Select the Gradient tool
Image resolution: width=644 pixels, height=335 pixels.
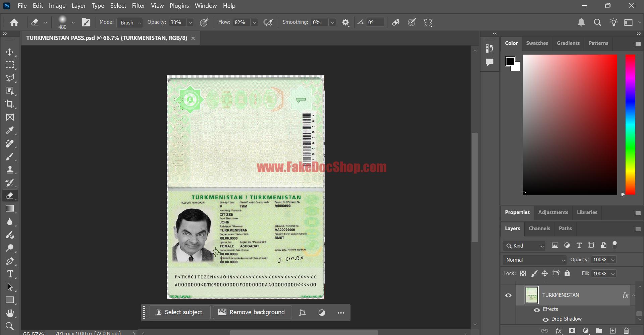tap(10, 209)
